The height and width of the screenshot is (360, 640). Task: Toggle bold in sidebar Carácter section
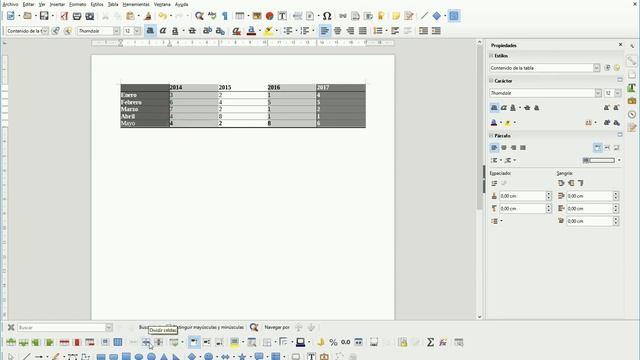pos(494,108)
